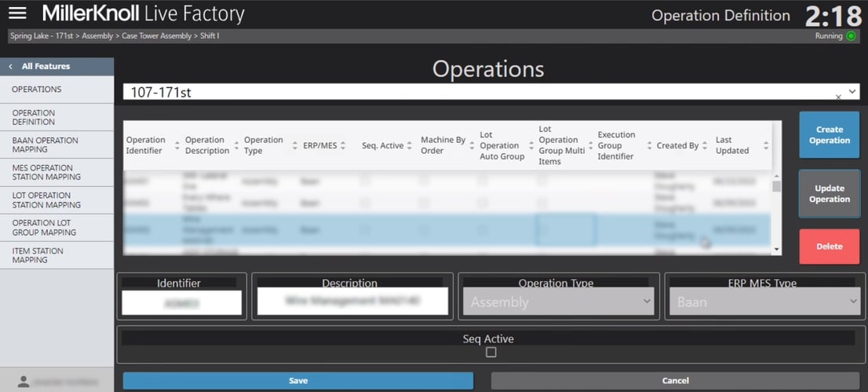Sort by Operation Description column
The width and height of the screenshot is (868, 392).
tap(236, 145)
